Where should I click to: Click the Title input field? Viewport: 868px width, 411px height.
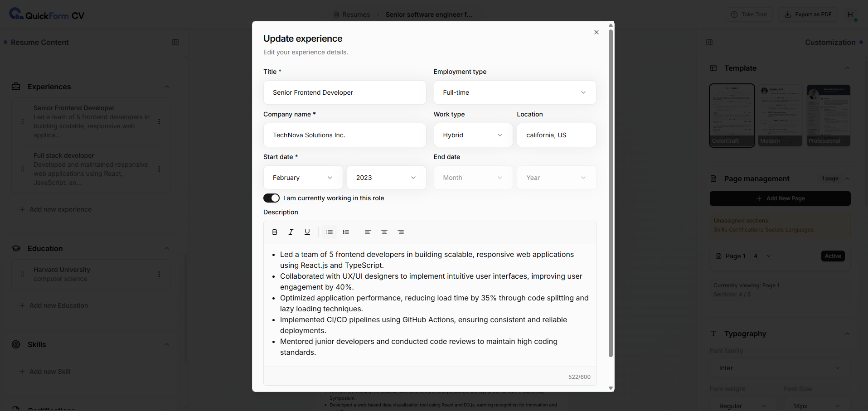(x=345, y=92)
